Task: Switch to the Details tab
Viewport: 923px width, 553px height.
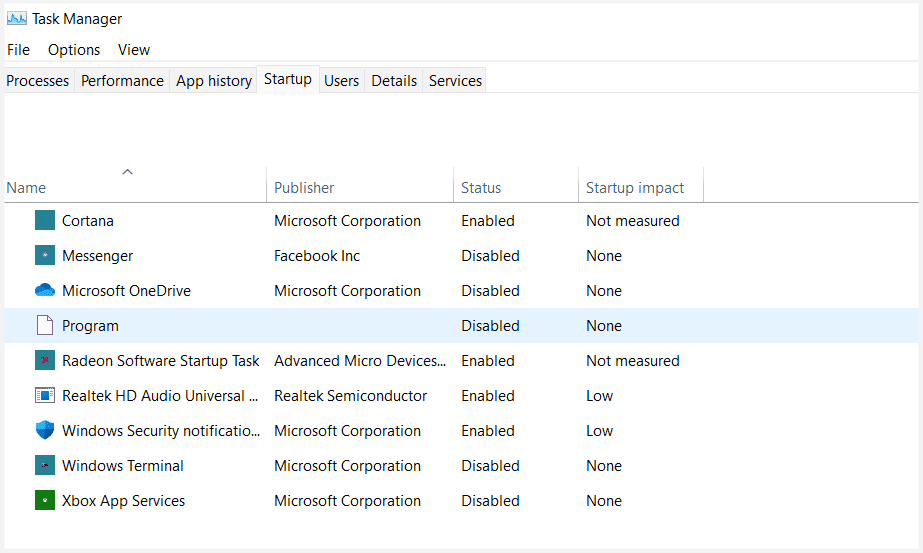Action: [x=394, y=81]
